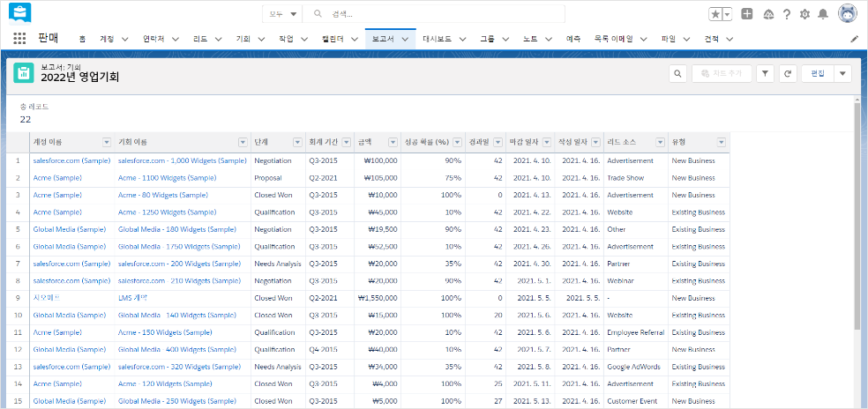The width and height of the screenshot is (868, 409).
Task: Open the Notifications bell icon
Action: 824,14
